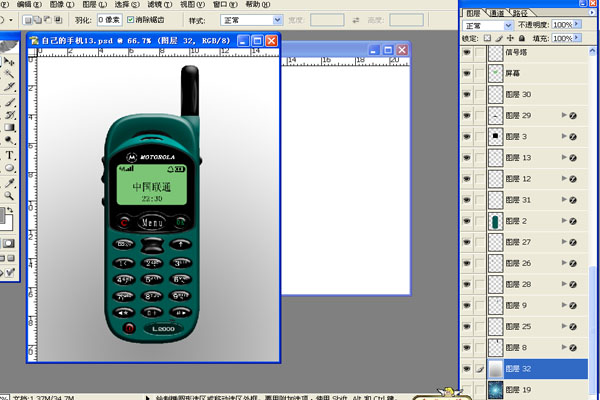The width and height of the screenshot is (600, 400).
Task: Toggle the 消除锯齿 anti-alias checkbox
Action: (130, 20)
